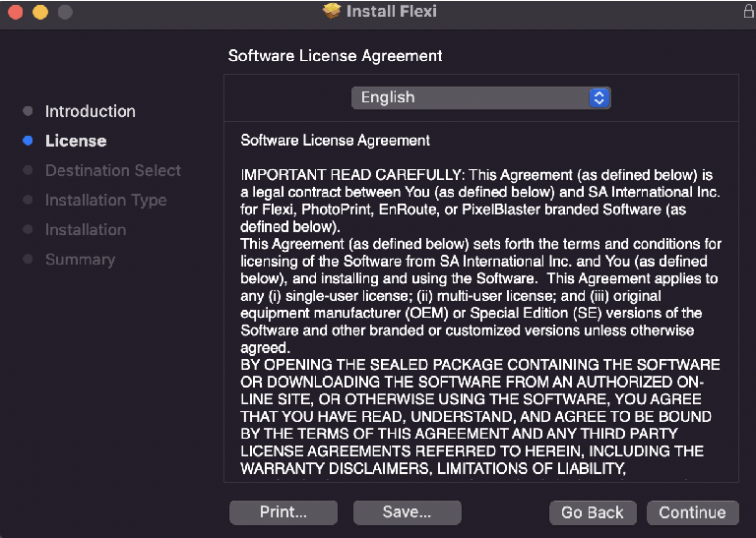Select the Installation Type step in sidebar
This screenshot has height=538, width=756.
(x=105, y=200)
